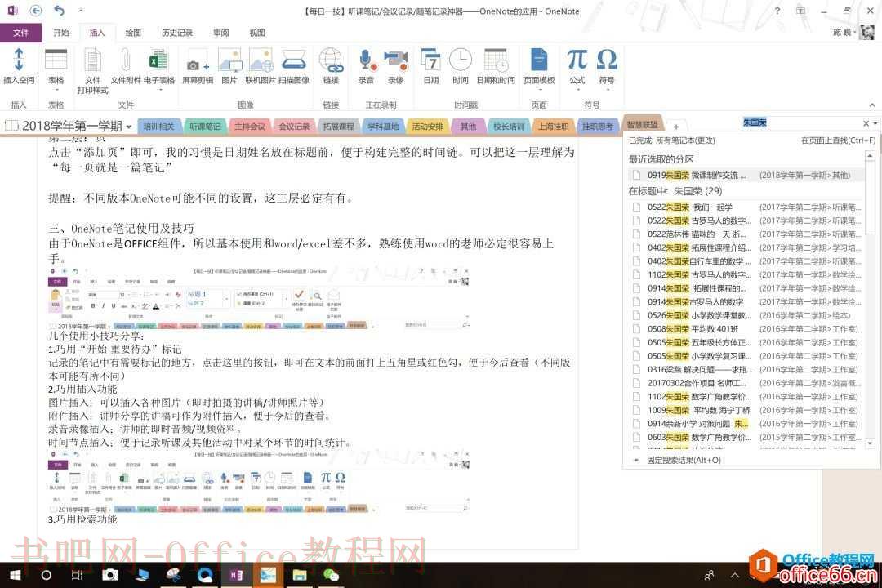Open result 0919朱国荣 微课制作交流

coord(744,176)
